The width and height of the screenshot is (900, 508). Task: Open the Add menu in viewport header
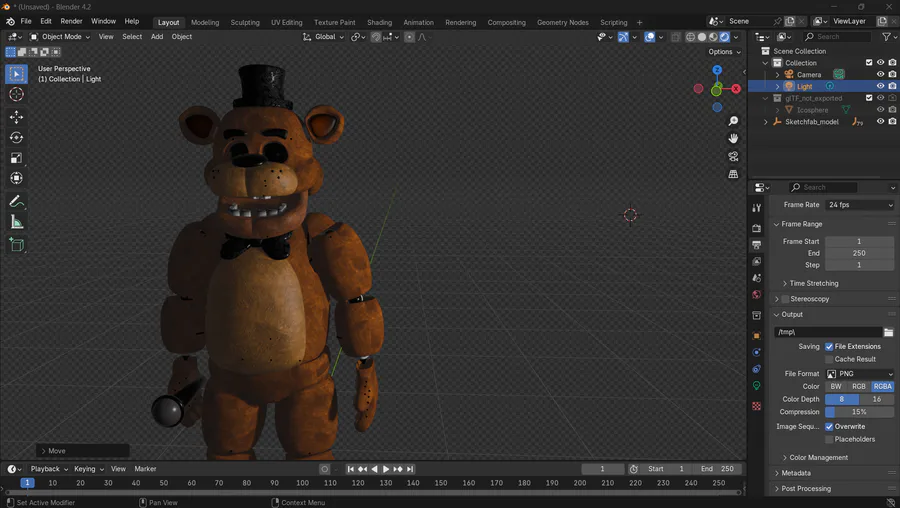point(157,37)
